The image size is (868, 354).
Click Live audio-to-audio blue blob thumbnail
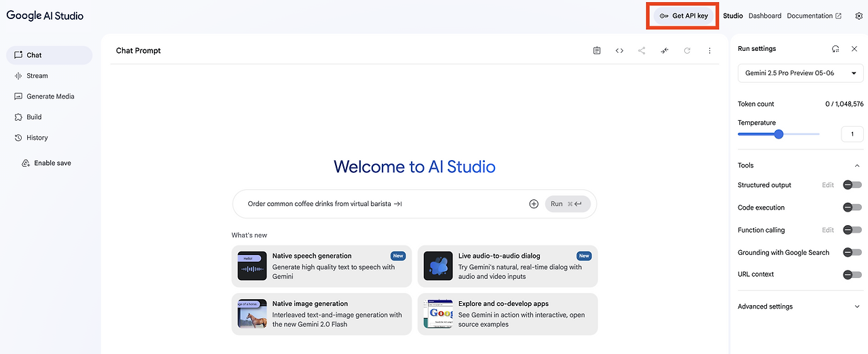click(438, 266)
